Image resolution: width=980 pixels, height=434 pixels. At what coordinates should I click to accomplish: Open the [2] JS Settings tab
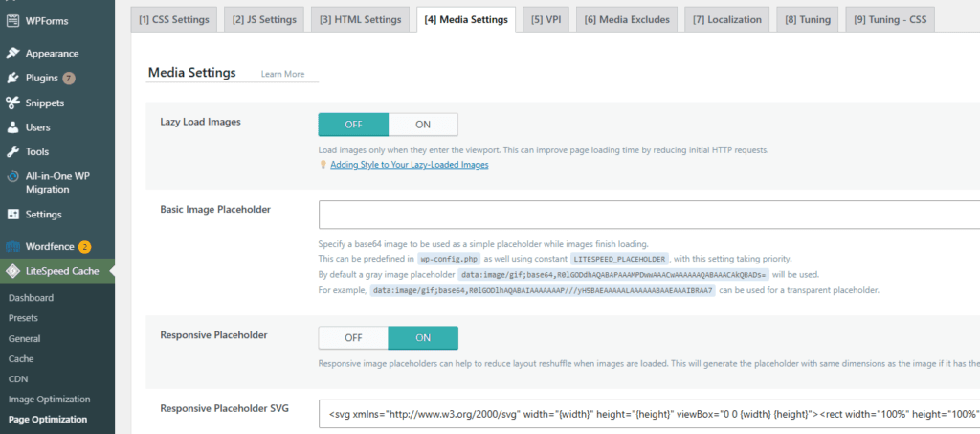coord(264,19)
